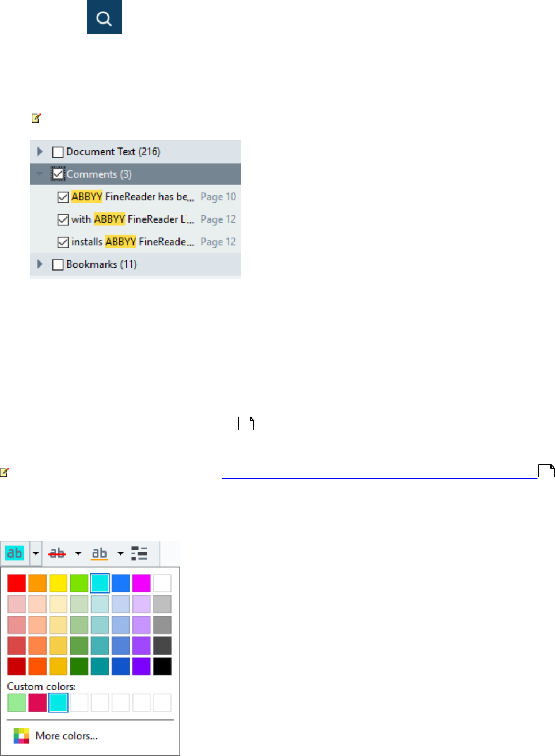Image resolution: width=555 pixels, height=756 pixels.
Task: Click the Page 10 label of first comment
Action: (218, 197)
